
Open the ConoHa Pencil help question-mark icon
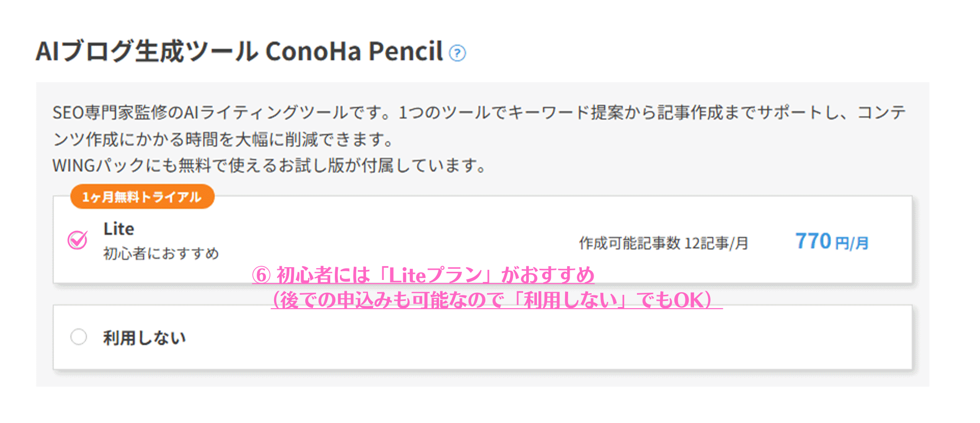457,53
